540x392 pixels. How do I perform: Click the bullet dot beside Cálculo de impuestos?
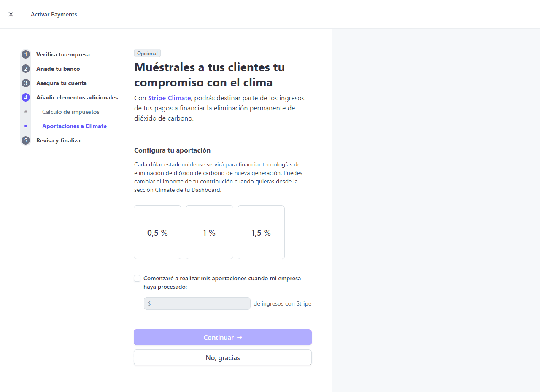[26, 112]
